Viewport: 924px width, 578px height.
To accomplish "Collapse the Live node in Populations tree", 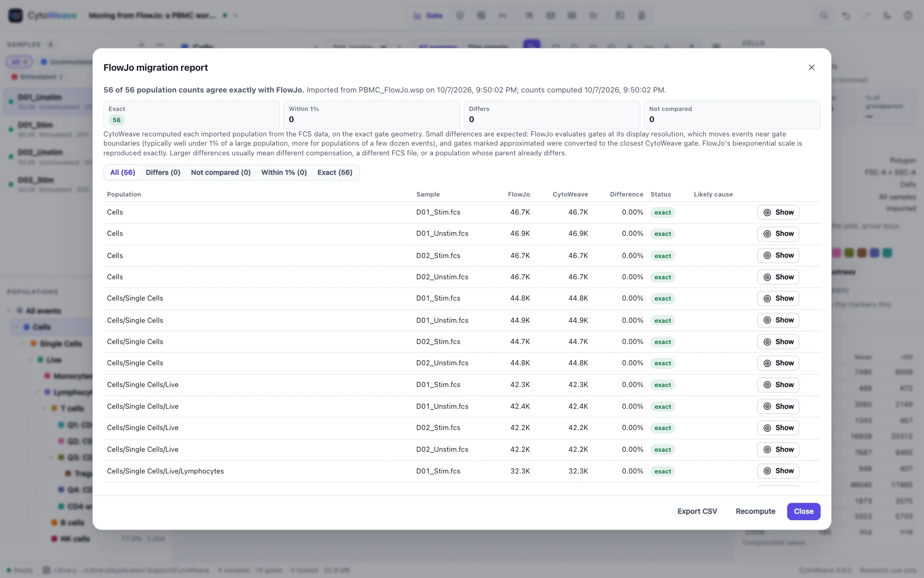I will 30,360.
